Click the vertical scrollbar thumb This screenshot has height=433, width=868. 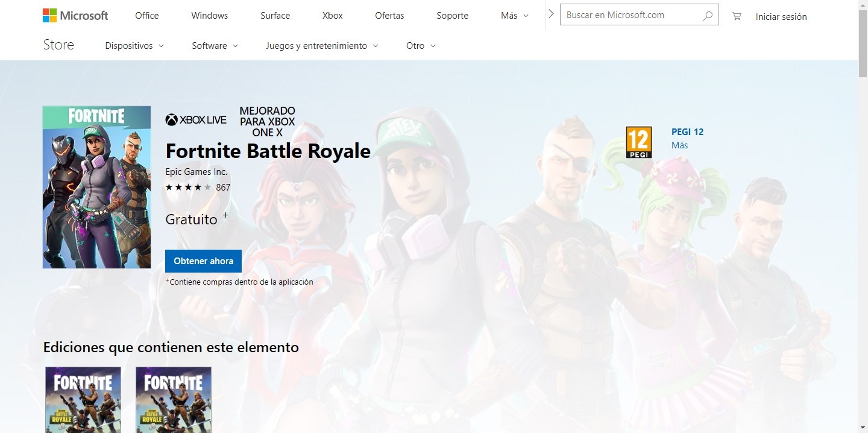(x=863, y=43)
